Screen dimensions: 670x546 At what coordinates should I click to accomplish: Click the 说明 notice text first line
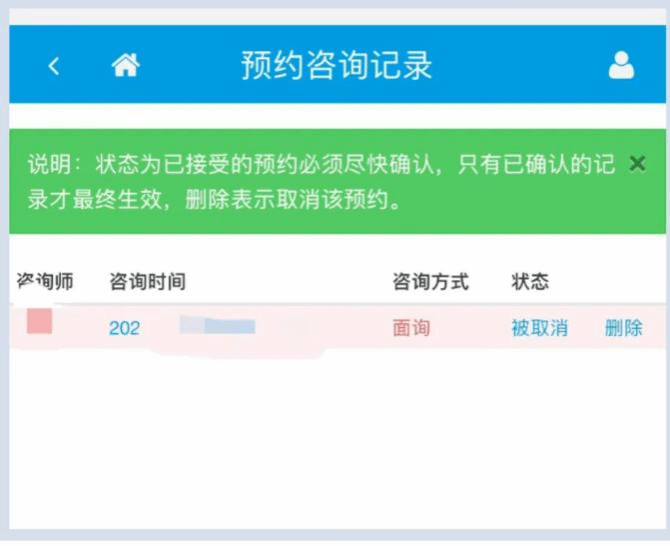coord(320,164)
